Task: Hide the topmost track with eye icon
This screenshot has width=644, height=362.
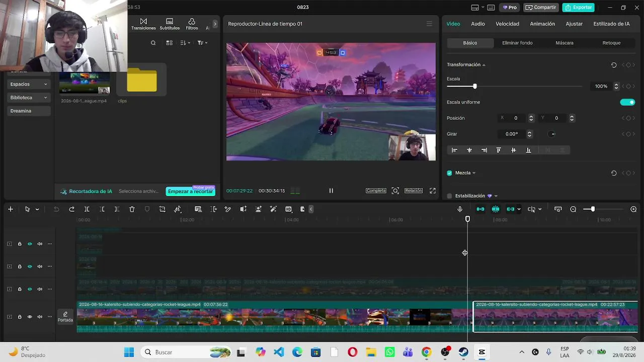Action: click(x=30, y=244)
